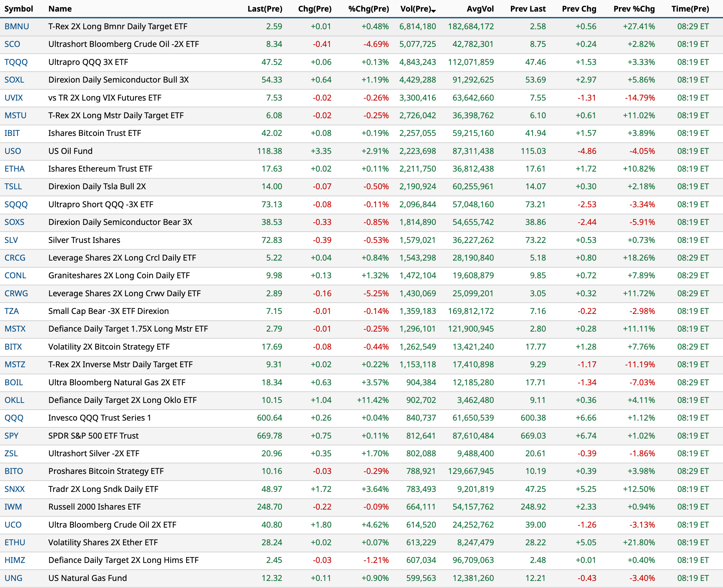This screenshot has width=723, height=588.
Task: Sort by AvgVol column header
Action: [480, 9]
